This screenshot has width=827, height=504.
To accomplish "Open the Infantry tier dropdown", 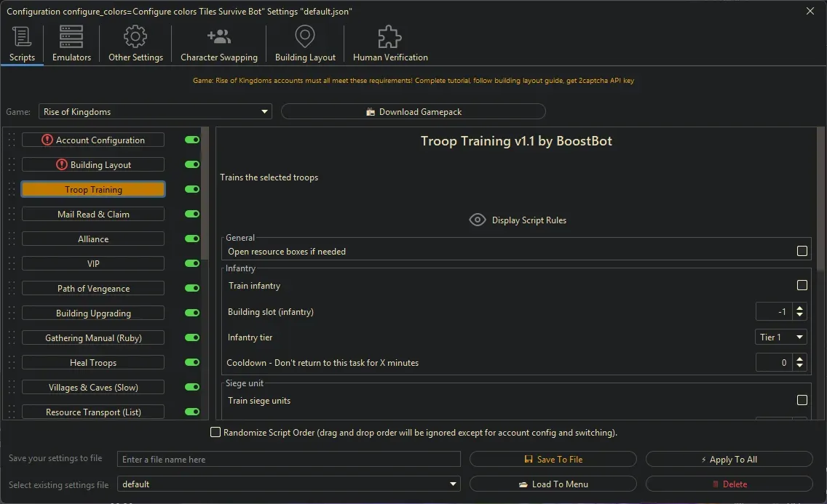I will (780, 337).
